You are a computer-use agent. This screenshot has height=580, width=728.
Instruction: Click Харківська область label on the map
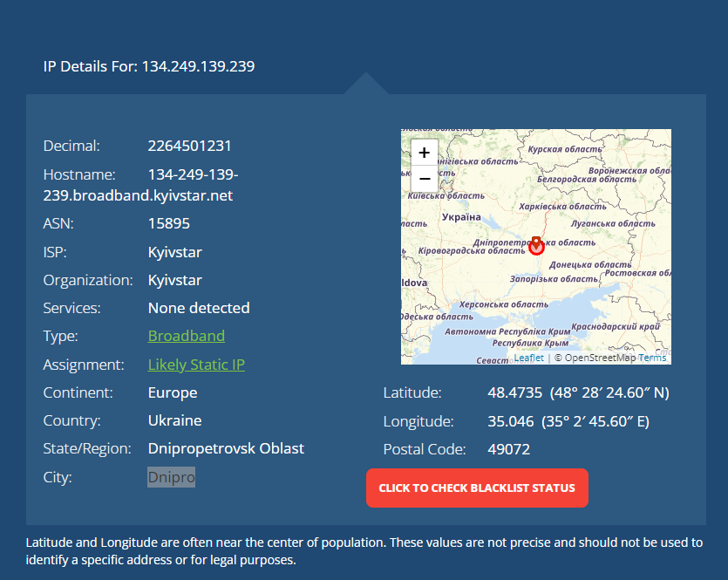(562, 207)
